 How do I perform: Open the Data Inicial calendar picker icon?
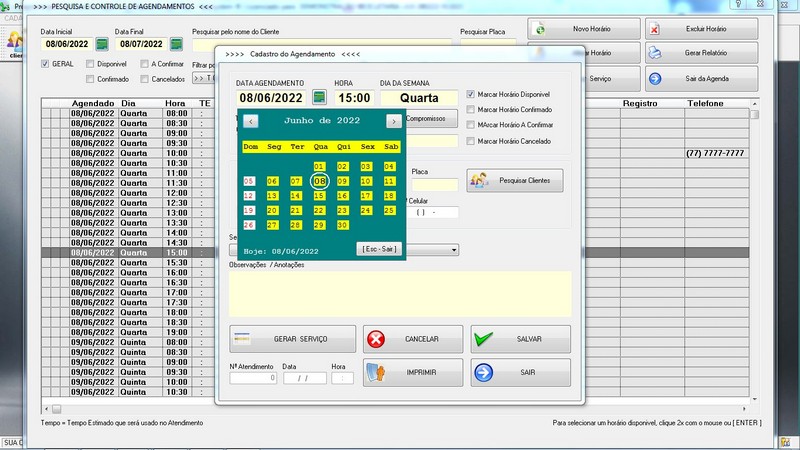click(x=102, y=44)
